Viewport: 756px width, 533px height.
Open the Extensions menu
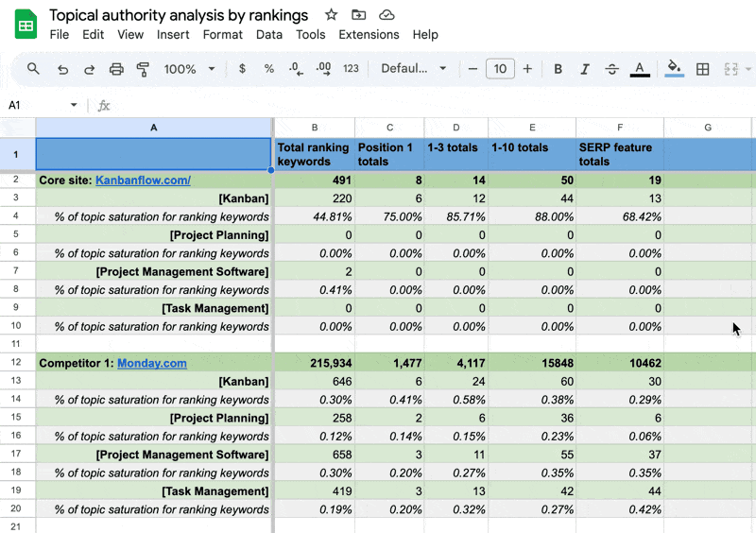point(369,34)
